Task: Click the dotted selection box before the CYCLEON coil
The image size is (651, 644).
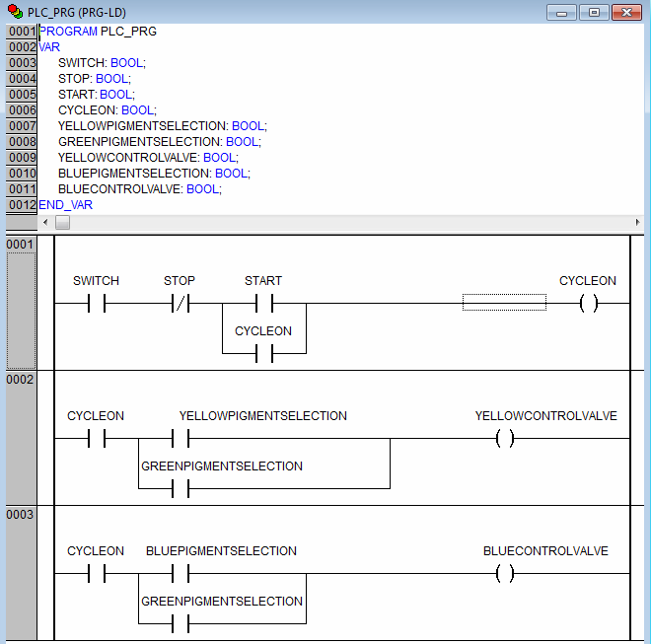Action: click(504, 303)
